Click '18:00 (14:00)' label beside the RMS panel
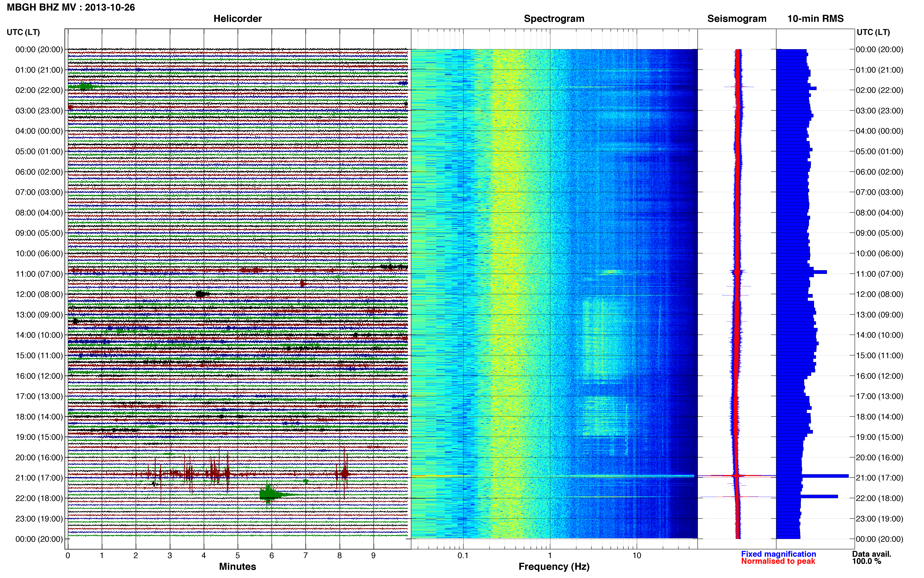 880,417
